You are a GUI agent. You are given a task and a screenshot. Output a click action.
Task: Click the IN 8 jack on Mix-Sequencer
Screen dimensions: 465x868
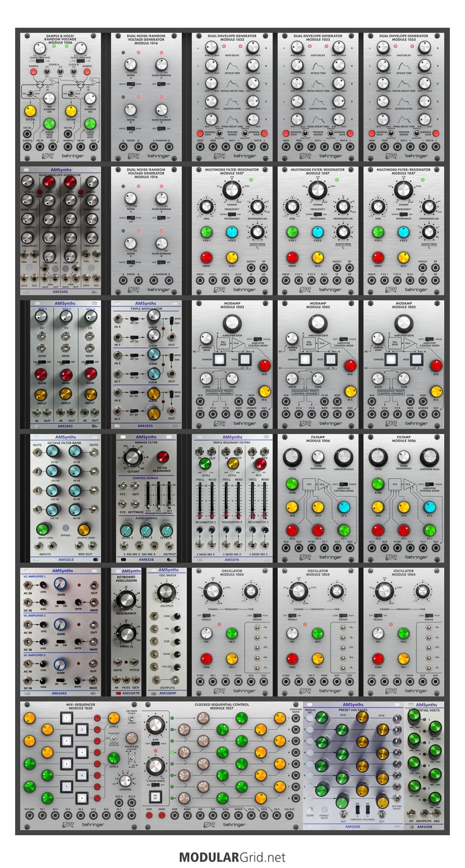(x=131, y=816)
